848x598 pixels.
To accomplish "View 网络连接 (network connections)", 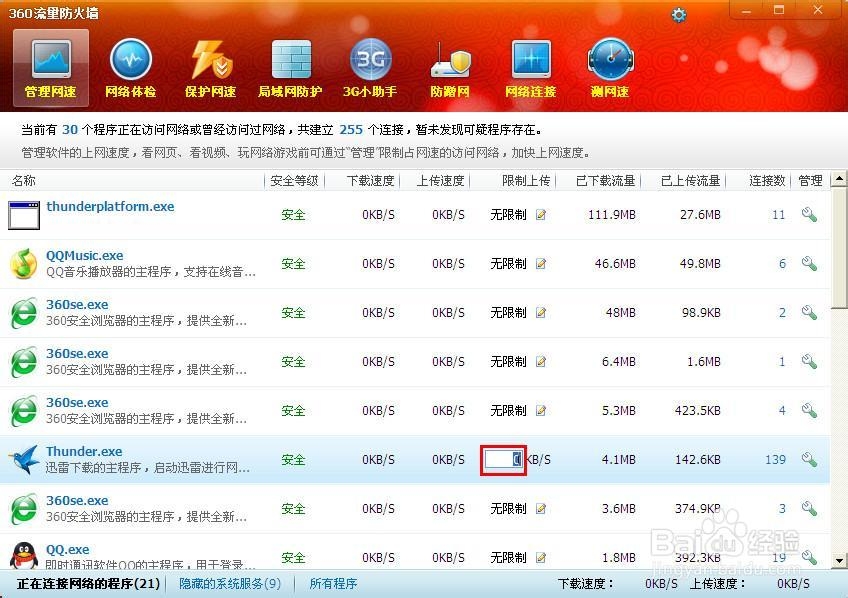I will point(531,67).
